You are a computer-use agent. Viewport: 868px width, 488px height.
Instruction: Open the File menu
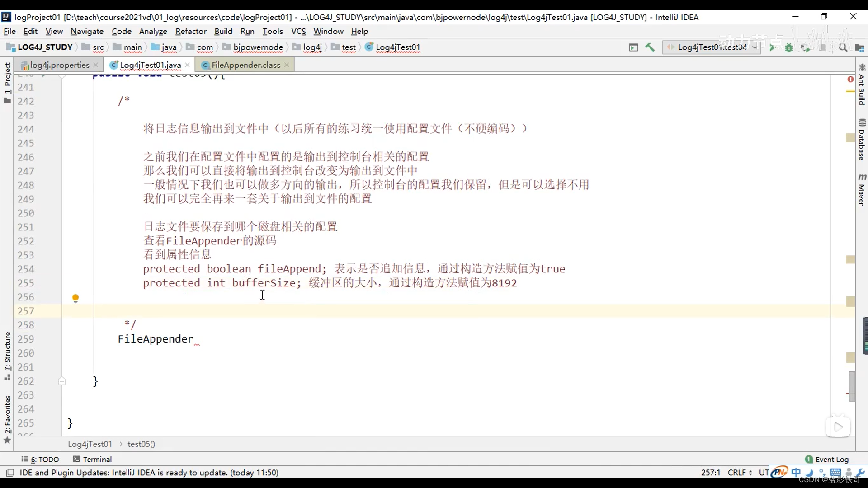[x=9, y=31]
